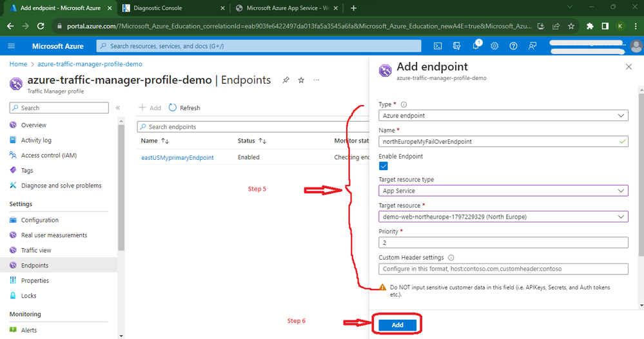This screenshot has width=644, height=339.
Task: Open Traffic view menu item
Action: tap(36, 250)
